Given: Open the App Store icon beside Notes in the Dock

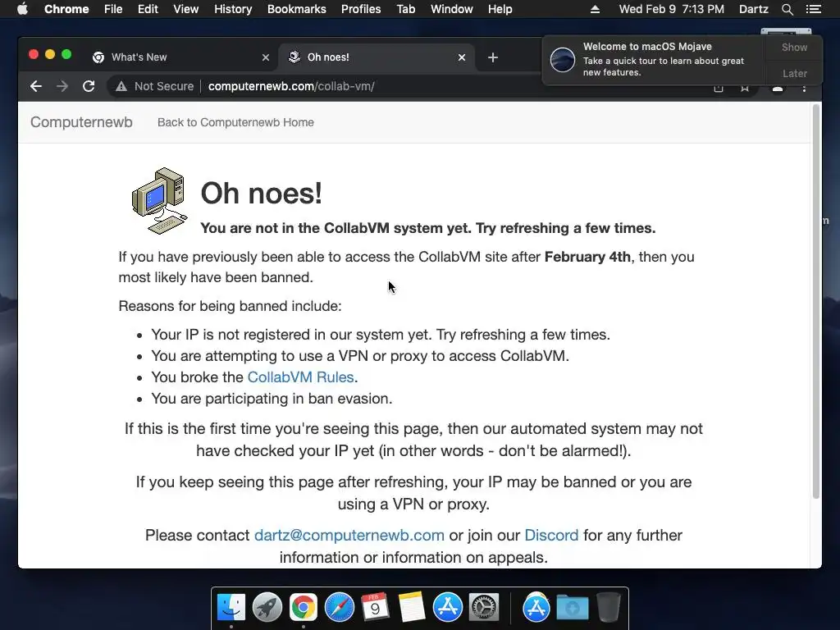Looking at the screenshot, I should tap(447, 607).
